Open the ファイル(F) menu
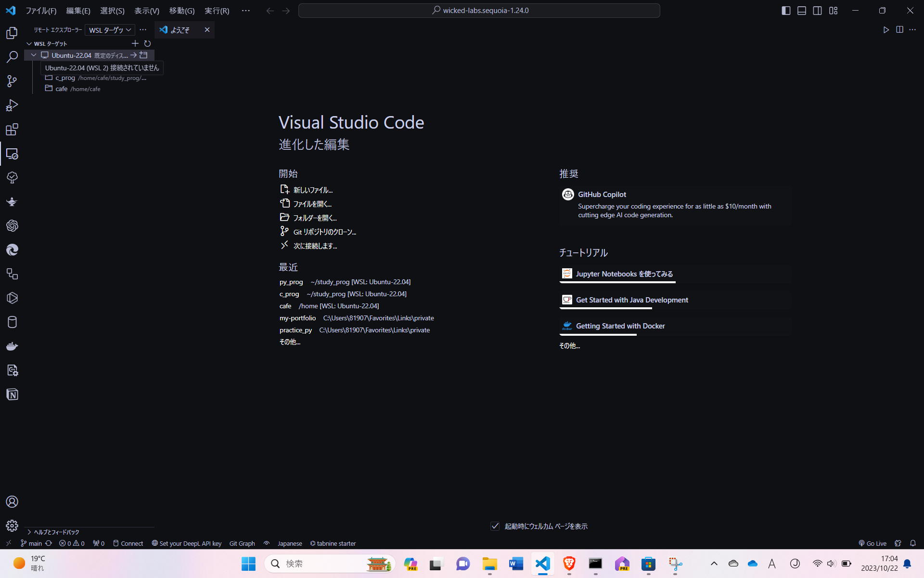 pos(41,11)
